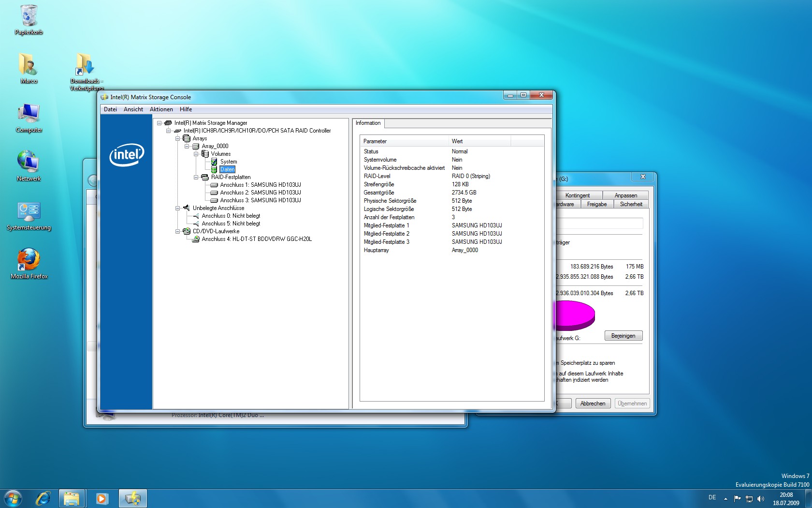
Task: Click the Parameter column header
Action: 404,141
